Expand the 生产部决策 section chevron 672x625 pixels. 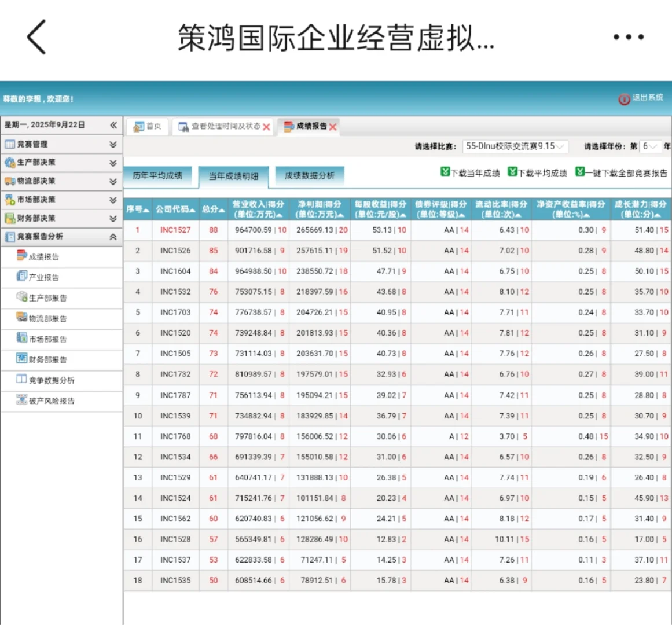coord(113,163)
